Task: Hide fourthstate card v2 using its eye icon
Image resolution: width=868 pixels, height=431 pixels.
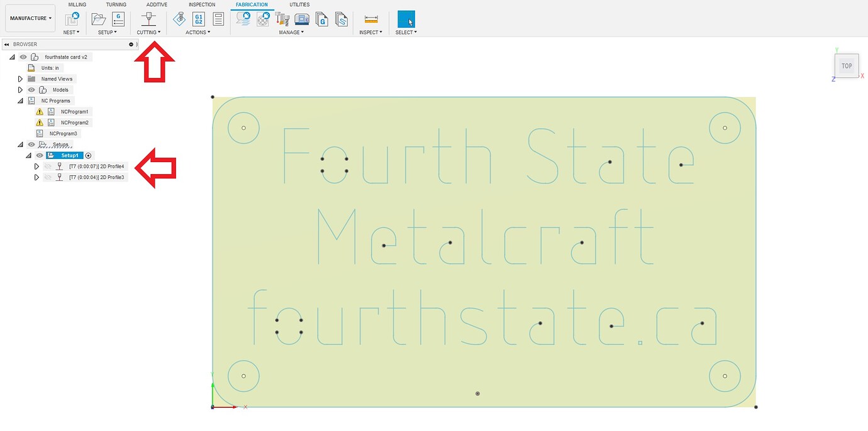Action: tap(23, 57)
